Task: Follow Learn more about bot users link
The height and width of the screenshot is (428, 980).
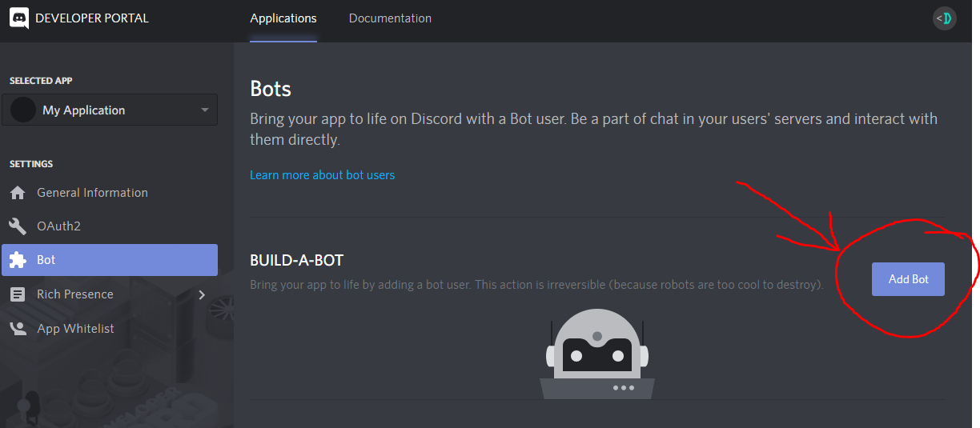Action: point(322,174)
